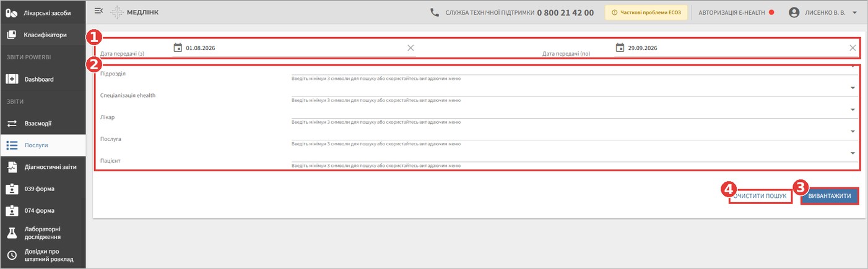Click the Медлінк logo

[x=135, y=12]
